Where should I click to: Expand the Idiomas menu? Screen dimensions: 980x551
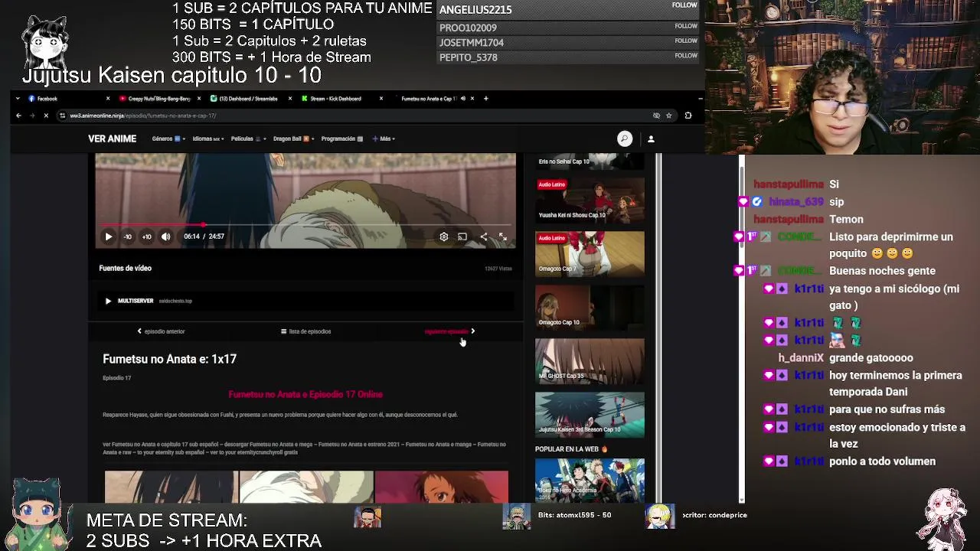click(208, 139)
